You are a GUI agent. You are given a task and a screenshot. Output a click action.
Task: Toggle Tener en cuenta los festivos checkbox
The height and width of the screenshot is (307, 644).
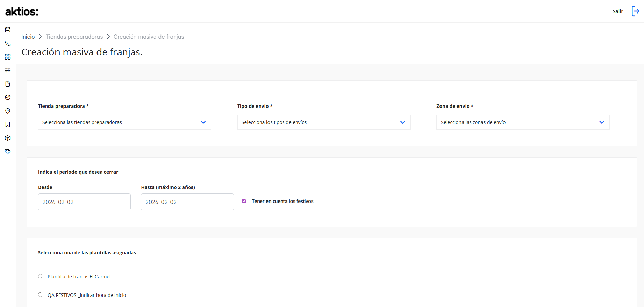(244, 201)
